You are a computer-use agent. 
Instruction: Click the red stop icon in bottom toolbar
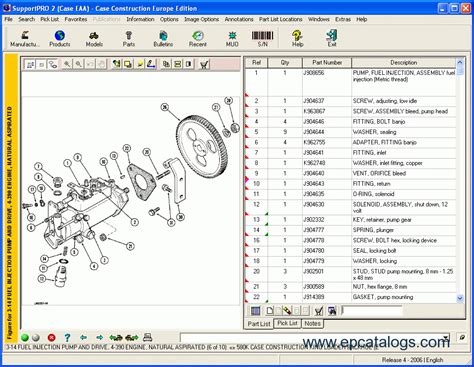click(x=51, y=338)
